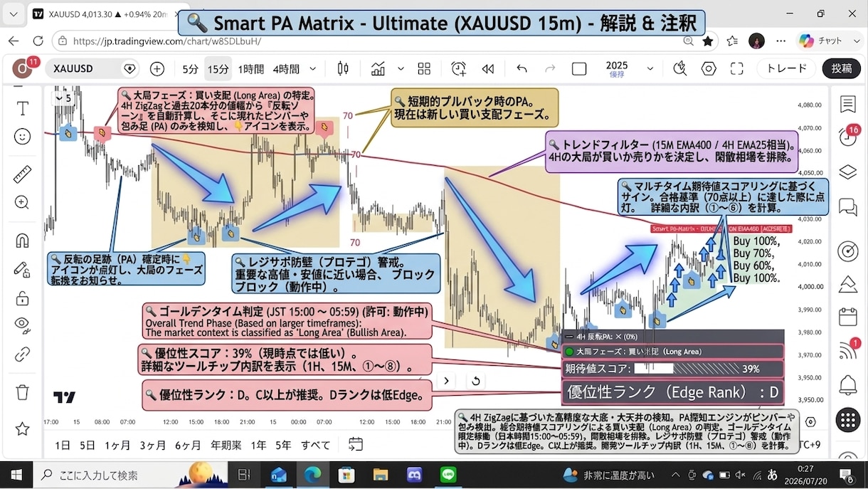Open streams broadcast icon with badge

pos(849,349)
